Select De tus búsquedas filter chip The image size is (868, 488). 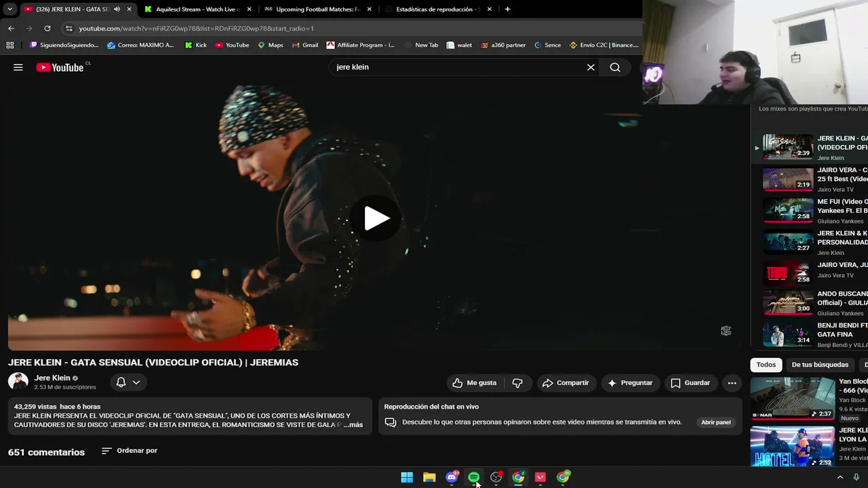pyautogui.click(x=820, y=365)
